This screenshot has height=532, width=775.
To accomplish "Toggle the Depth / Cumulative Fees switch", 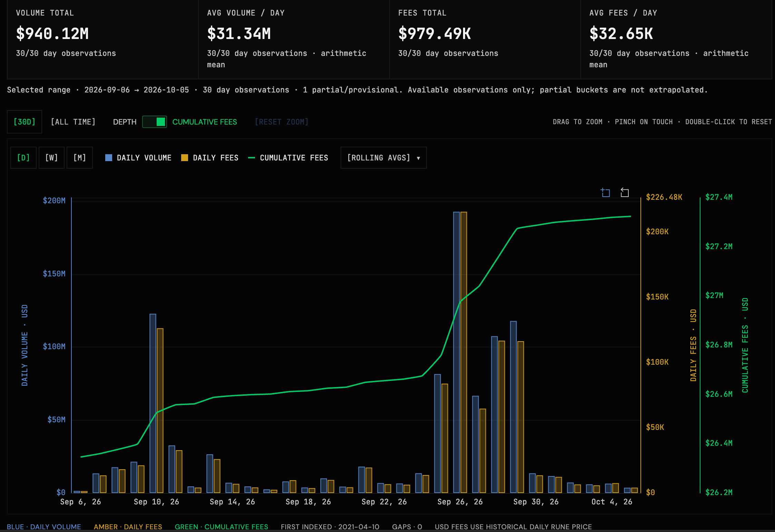I will coord(155,122).
